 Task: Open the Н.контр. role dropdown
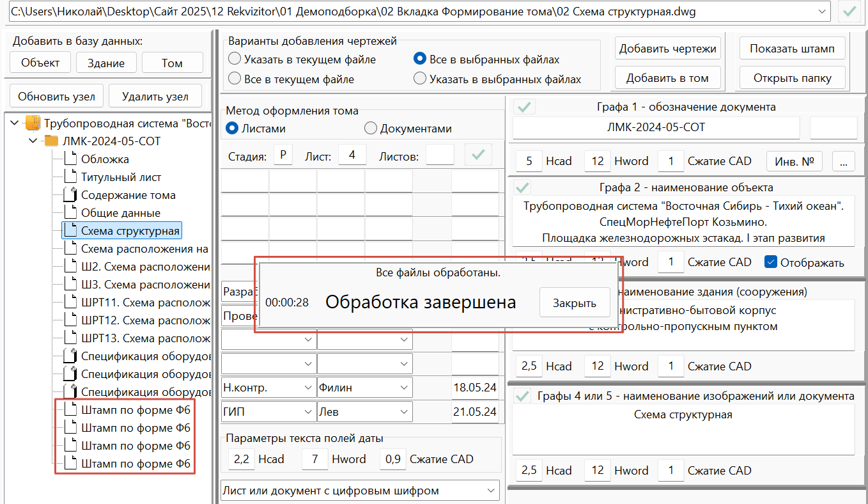309,387
